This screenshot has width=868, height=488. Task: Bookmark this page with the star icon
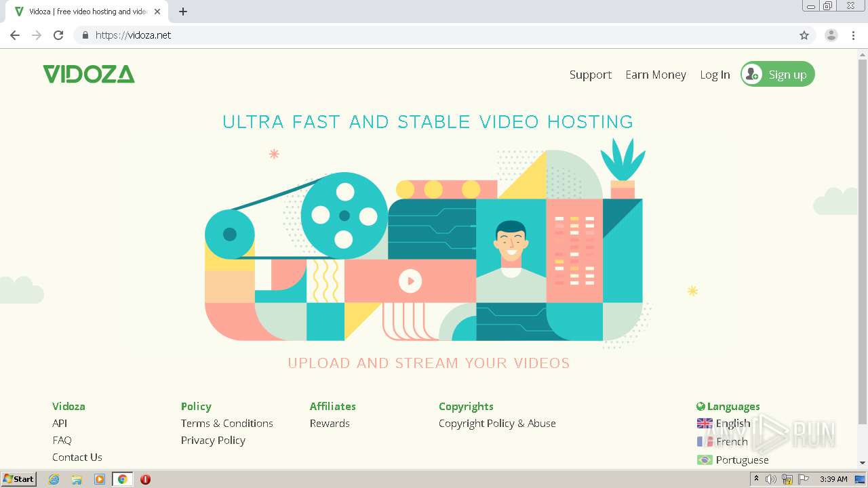tap(804, 35)
